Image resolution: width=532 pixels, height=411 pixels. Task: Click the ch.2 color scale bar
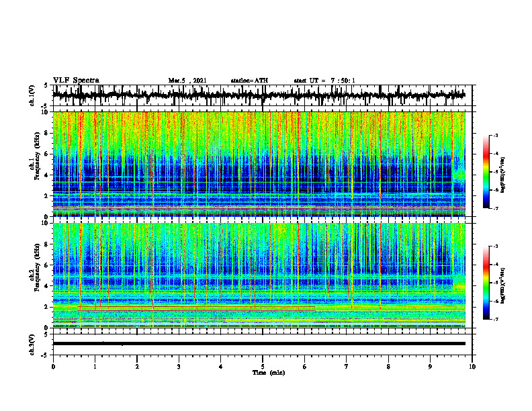click(486, 283)
